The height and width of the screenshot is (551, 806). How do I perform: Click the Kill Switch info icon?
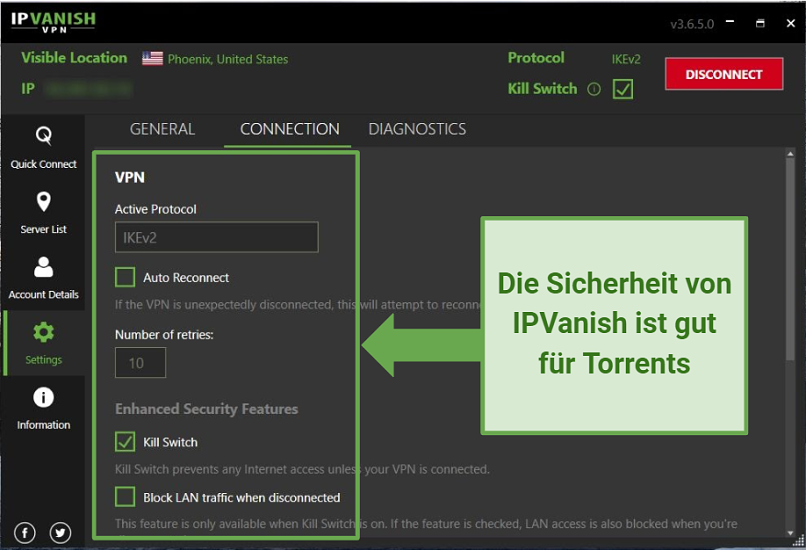click(x=594, y=89)
